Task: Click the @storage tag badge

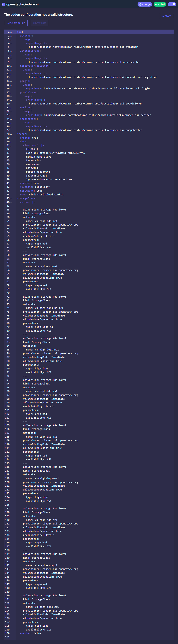Action: pos(145,4)
